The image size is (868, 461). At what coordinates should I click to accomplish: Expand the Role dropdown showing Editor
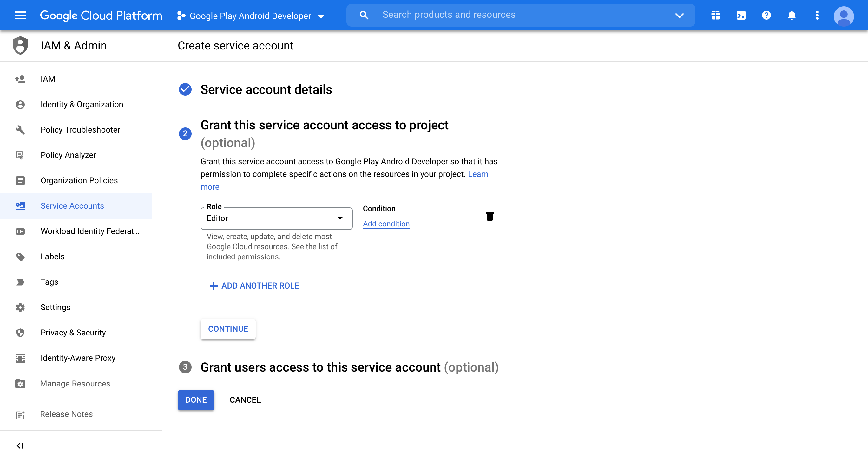pos(276,218)
